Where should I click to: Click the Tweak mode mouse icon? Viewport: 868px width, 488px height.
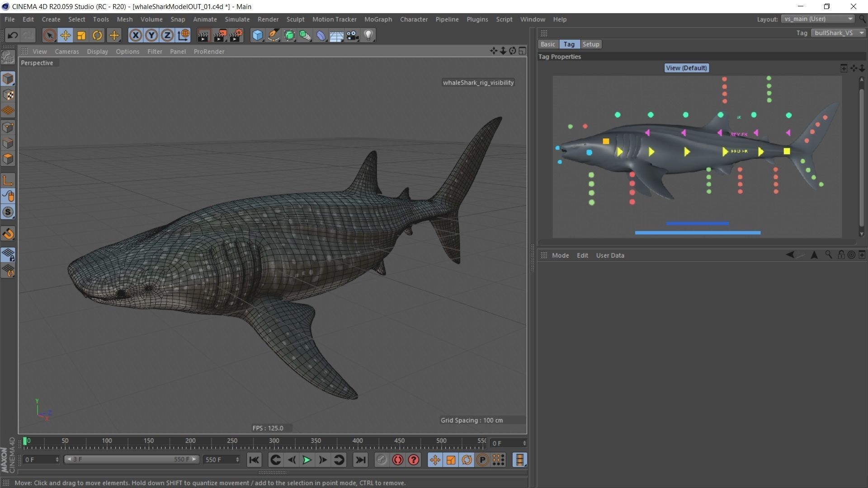pos(8,196)
